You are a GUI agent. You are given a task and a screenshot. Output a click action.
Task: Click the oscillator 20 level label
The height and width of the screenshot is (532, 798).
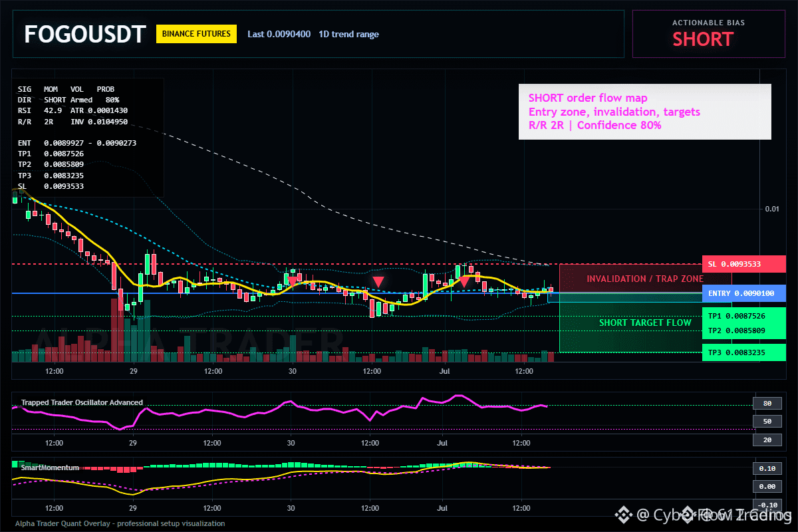click(x=766, y=440)
